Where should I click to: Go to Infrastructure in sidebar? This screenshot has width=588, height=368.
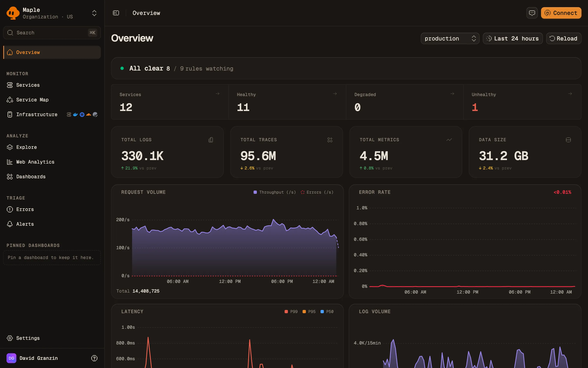52,114
